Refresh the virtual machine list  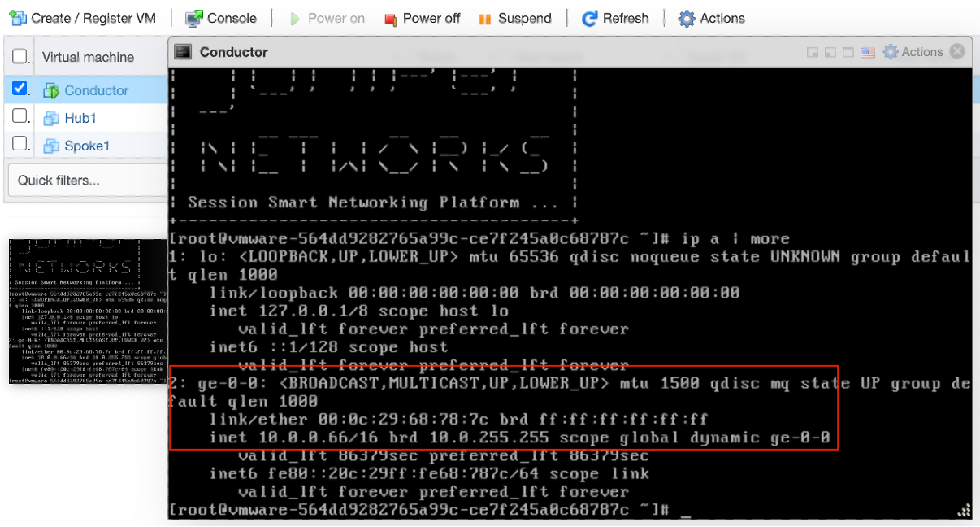[615, 18]
